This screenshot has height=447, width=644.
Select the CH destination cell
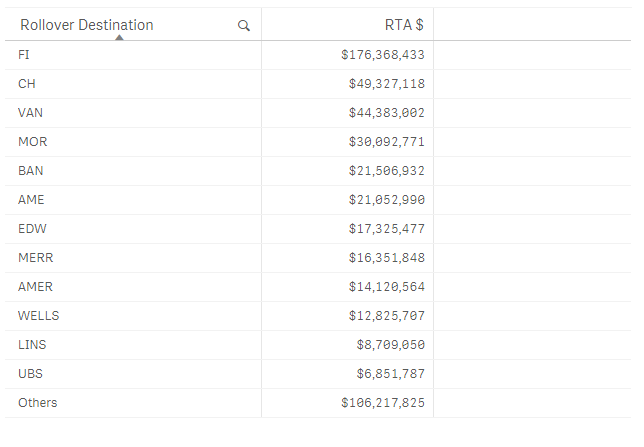coord(27,84)
